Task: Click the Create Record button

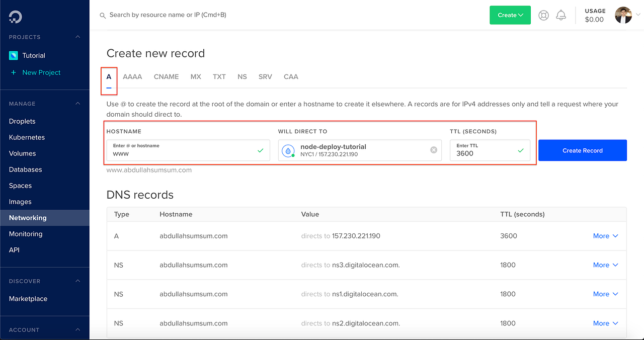Action: click(x=582, y=150)
